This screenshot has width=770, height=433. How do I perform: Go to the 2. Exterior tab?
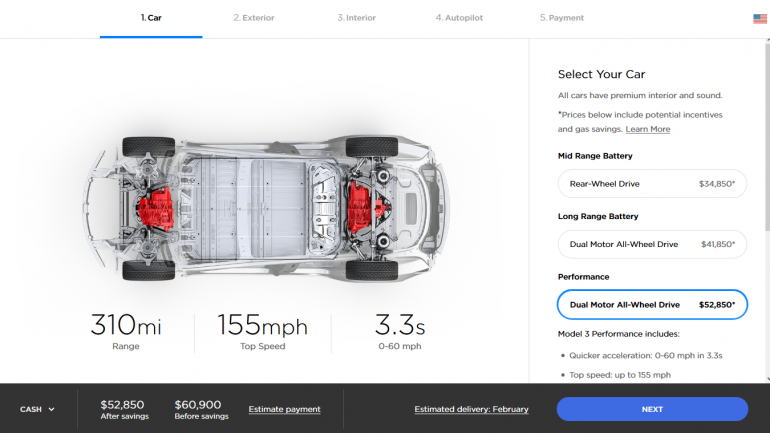pos(254,18)
